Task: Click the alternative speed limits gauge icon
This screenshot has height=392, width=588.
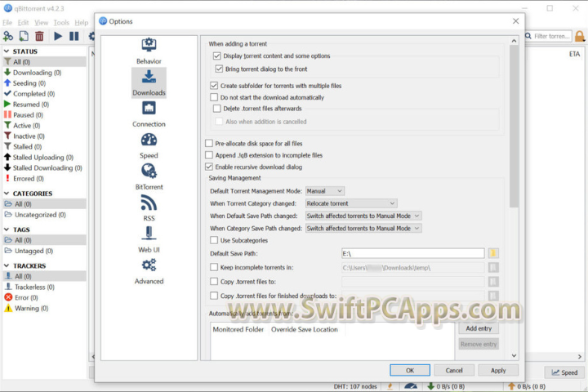Action: tap(411, 386)
